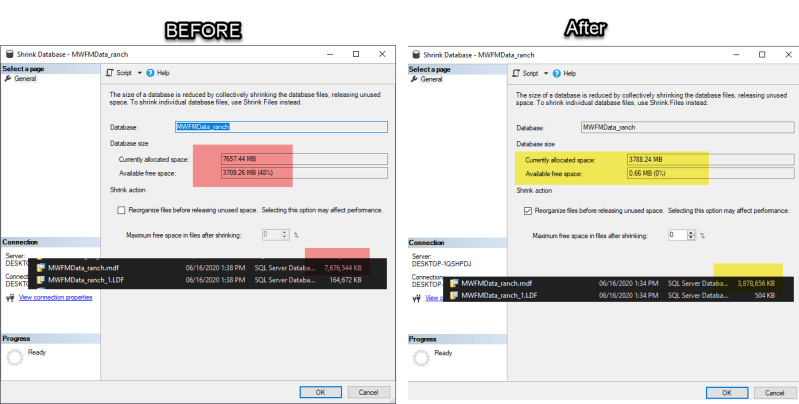Minimize the After Shrink Database window
The height and width of the screenshot is (404, 799).
tap(736, 55)
